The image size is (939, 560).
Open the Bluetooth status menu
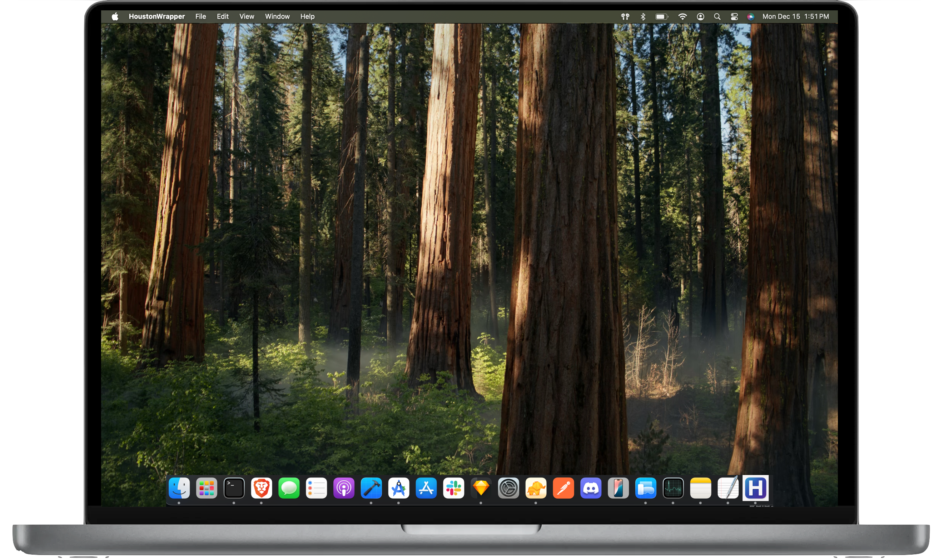coord(642,16)
